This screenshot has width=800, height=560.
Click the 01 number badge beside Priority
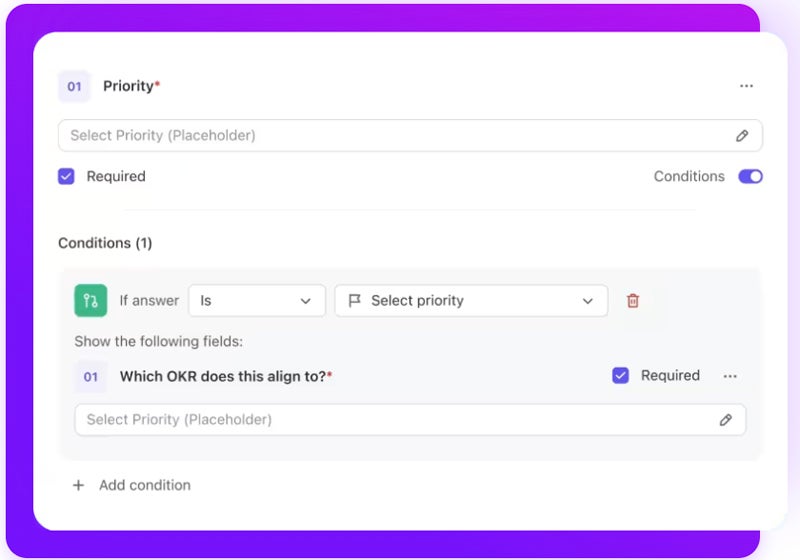click(74, 87)
